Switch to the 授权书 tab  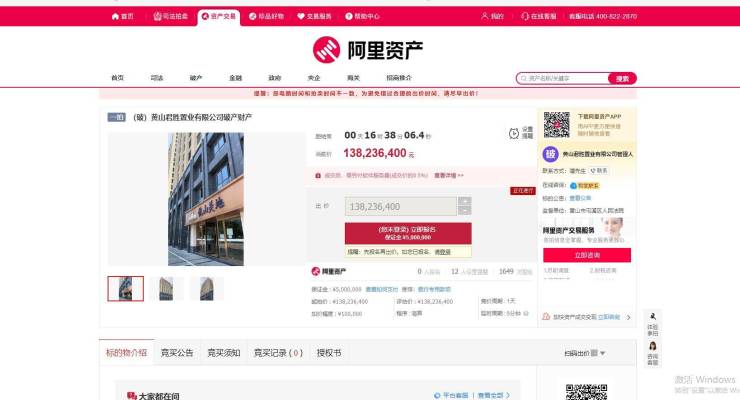328,353
